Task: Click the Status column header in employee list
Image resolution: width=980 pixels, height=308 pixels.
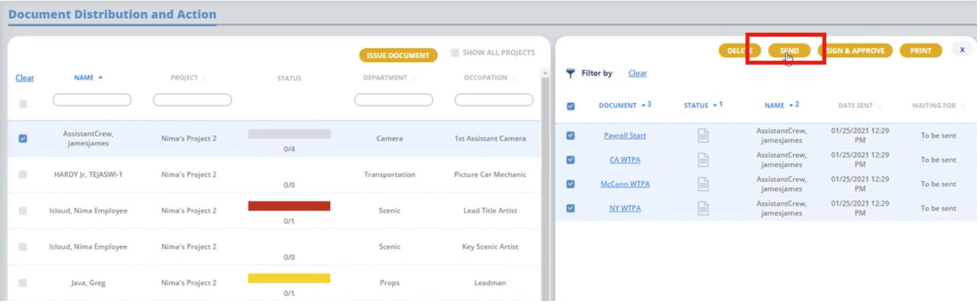Action: pos(289,78)
